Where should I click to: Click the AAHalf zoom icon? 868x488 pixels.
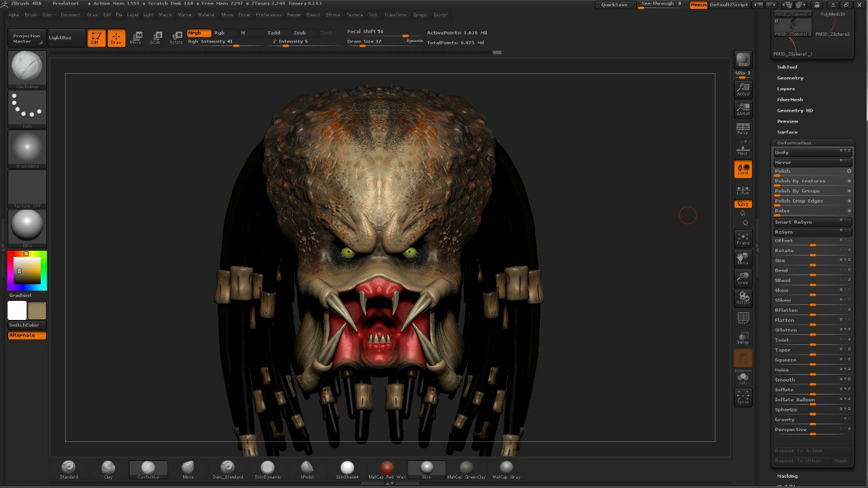tap(743, 108)
